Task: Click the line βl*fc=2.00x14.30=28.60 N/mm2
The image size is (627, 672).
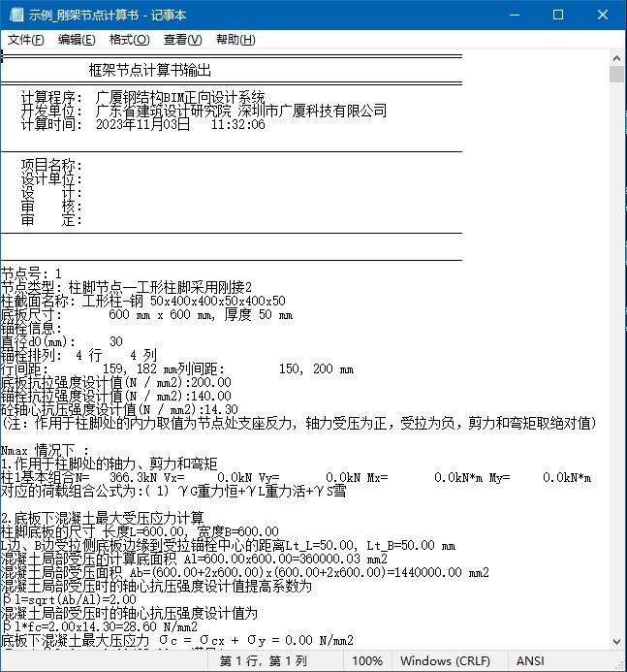Action: (100, 627)
